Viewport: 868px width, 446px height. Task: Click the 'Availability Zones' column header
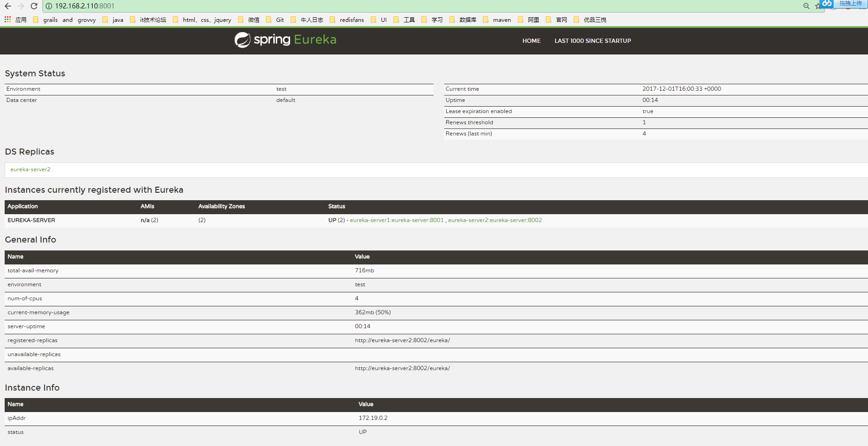tap(222, 206)
